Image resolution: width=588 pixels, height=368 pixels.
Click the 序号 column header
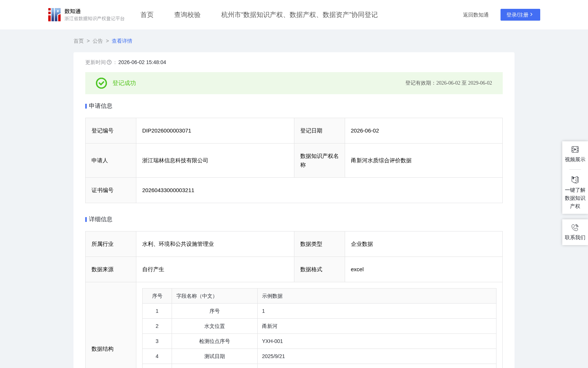[157, 296]
